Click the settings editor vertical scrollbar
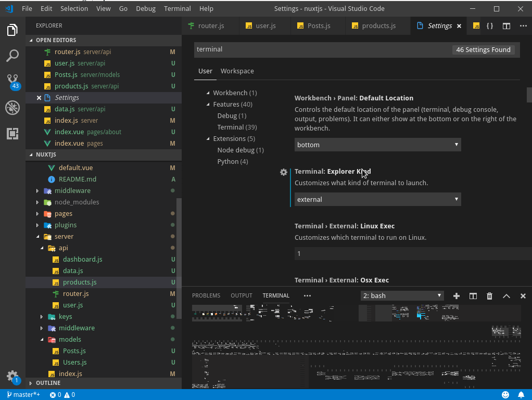The image size is (532, 400). (529, 95)
